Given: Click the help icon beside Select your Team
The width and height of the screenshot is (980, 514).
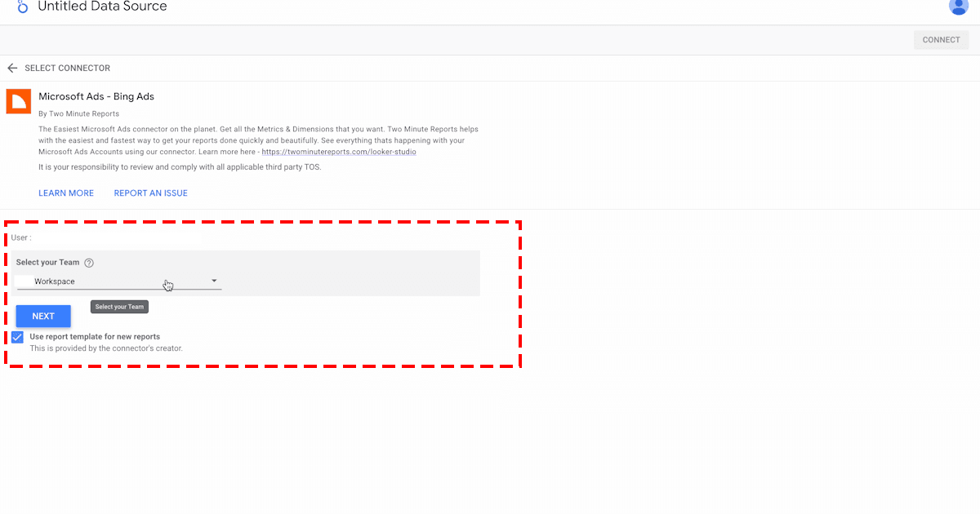Looking at the screenshot, I should [89, 263].
